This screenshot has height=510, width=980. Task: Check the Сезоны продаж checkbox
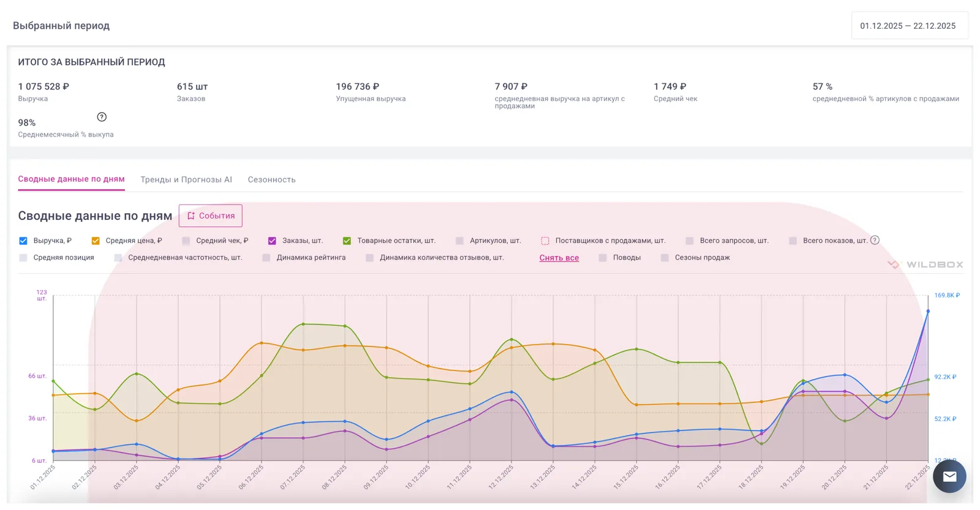pyautogui.click(x=665, y=258)
